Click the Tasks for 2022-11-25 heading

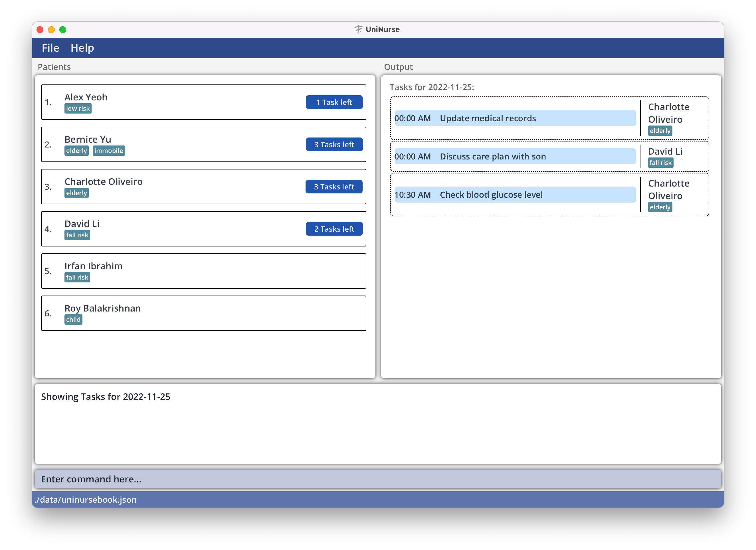(432, 87)
